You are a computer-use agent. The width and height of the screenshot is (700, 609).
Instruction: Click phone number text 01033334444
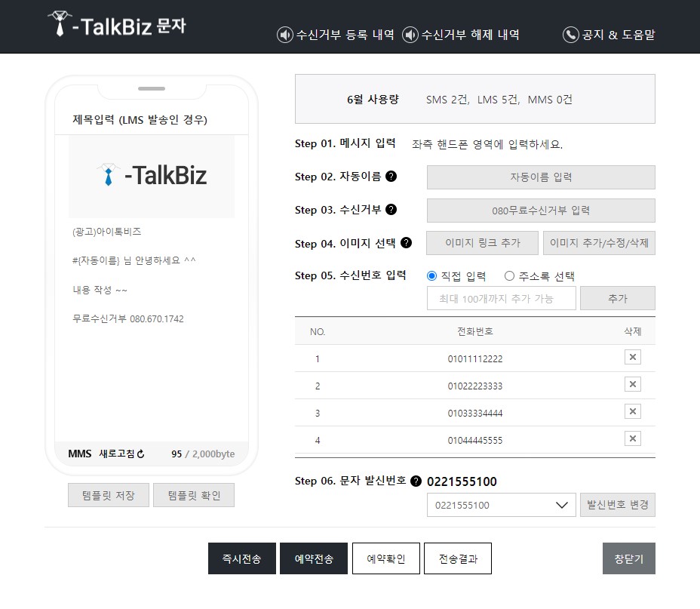475,414
